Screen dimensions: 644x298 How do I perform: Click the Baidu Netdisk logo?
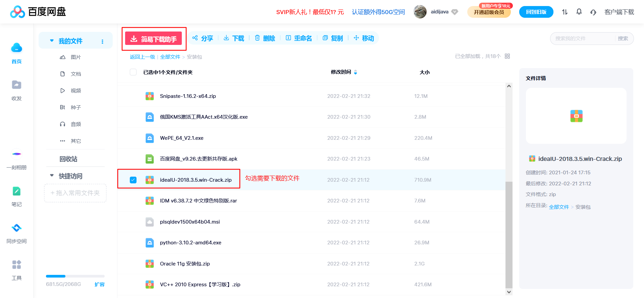click(x=38, y=12)
